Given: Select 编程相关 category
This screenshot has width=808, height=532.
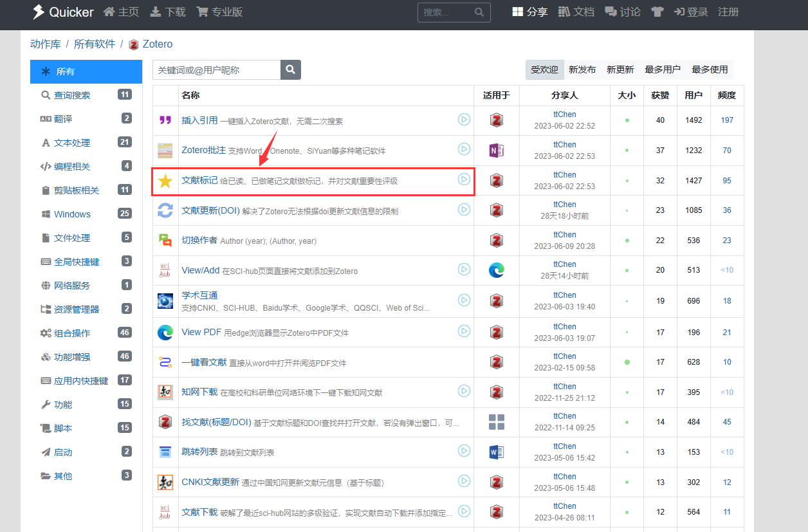Looking at the screenshot, I should tap(86, 167).
